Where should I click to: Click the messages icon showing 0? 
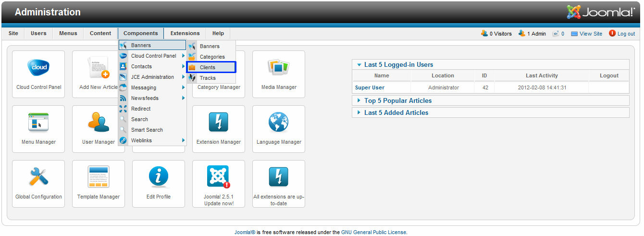[556, 34]
